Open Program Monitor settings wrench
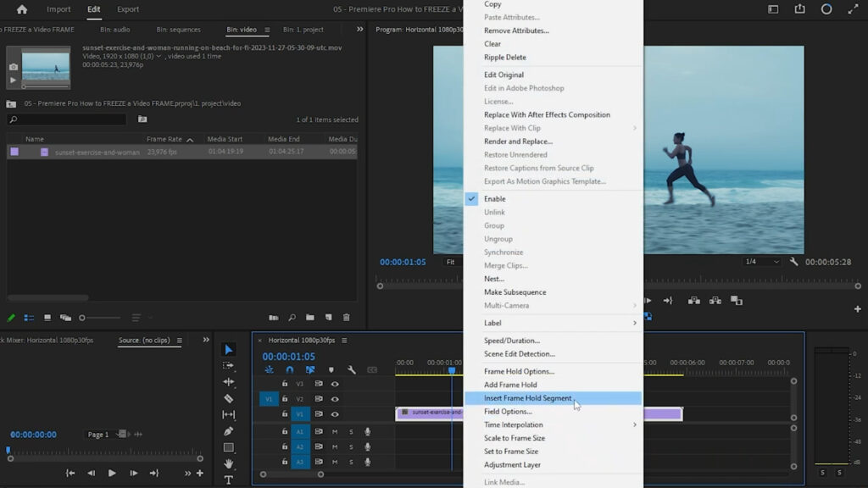The height and width of the screenshot is (488, 868). click(793, 262)
